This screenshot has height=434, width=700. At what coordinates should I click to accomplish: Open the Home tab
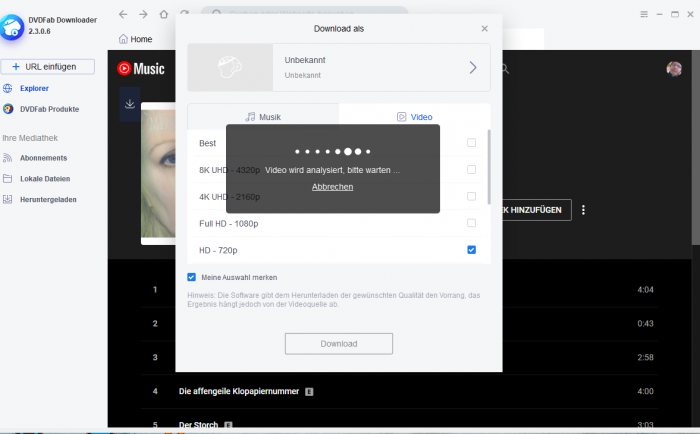136,39
